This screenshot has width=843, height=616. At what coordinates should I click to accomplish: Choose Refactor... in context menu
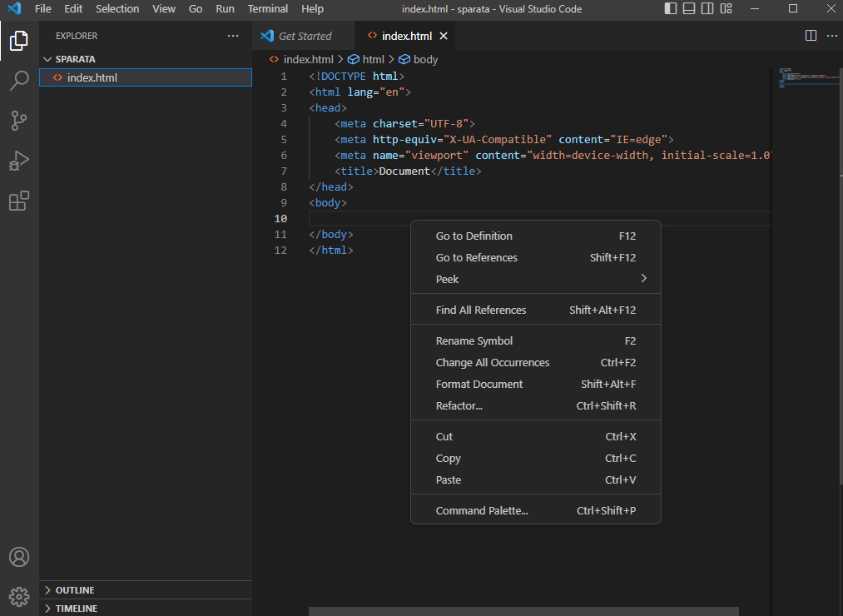535,405
